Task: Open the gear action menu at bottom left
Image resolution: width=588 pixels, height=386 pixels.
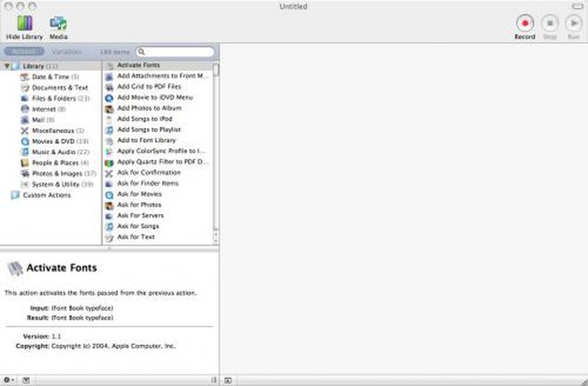Action: (x=8, y=380)
